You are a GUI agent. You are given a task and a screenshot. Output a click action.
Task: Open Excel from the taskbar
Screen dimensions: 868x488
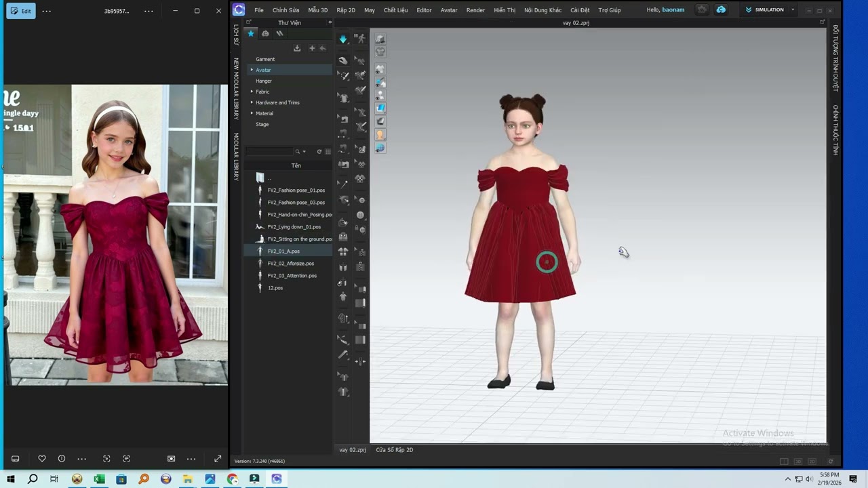99,479
